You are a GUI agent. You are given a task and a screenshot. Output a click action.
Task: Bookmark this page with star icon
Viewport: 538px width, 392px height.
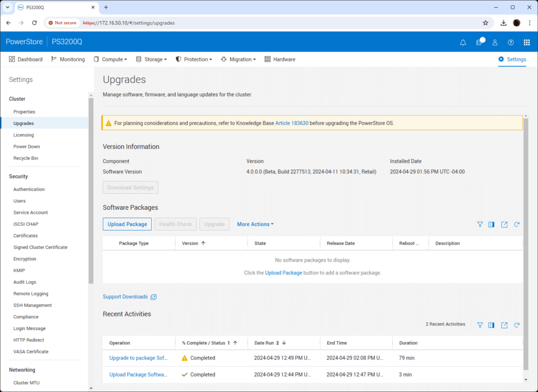(x=485, y=23)
